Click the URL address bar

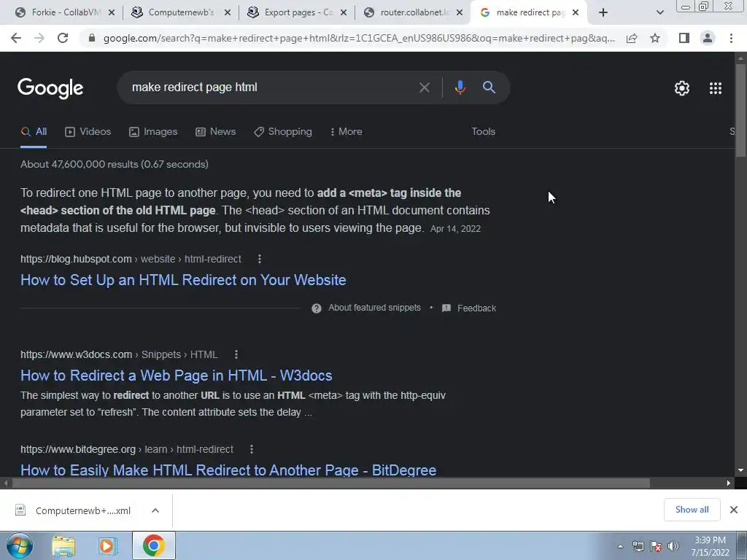point(359,38)
